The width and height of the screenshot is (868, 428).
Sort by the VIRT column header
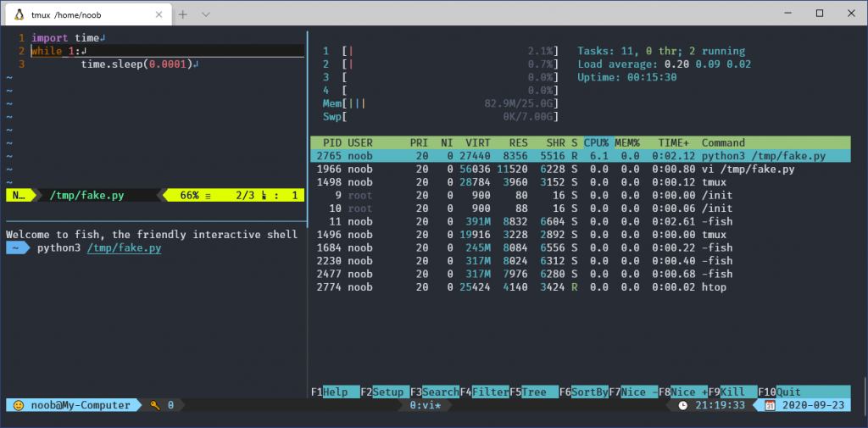[x=478, y=143]
